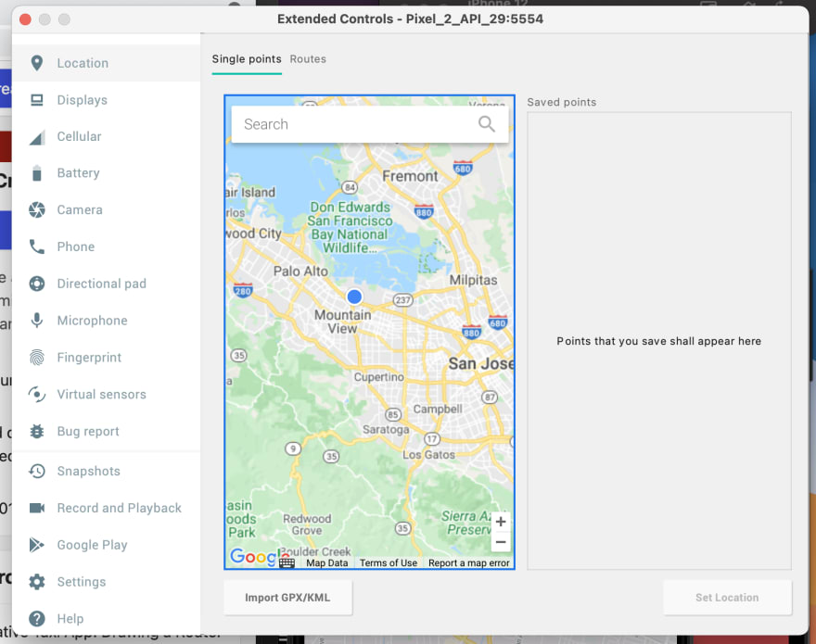The height and width of the screenshot is (644, 816).
Task: Click the Location pin icon in sidebar
Action: (36, 63)
